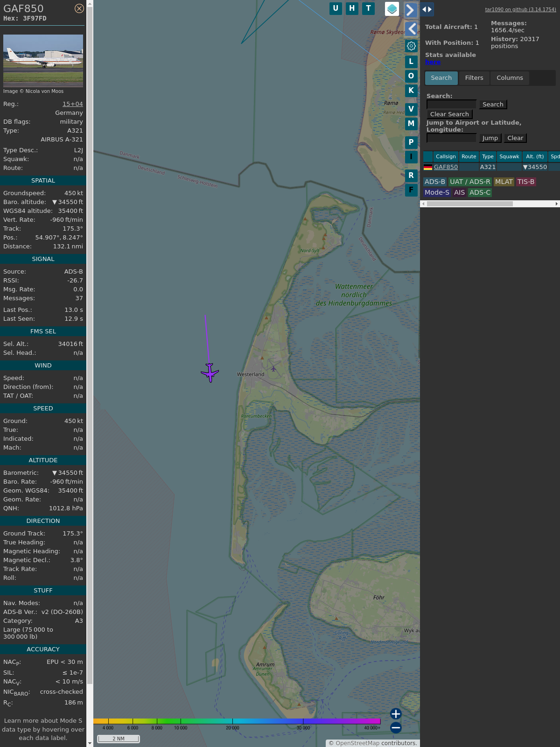Open the map layers selector
The height and width of the screenshot is (747, 560).
[392, 9]
